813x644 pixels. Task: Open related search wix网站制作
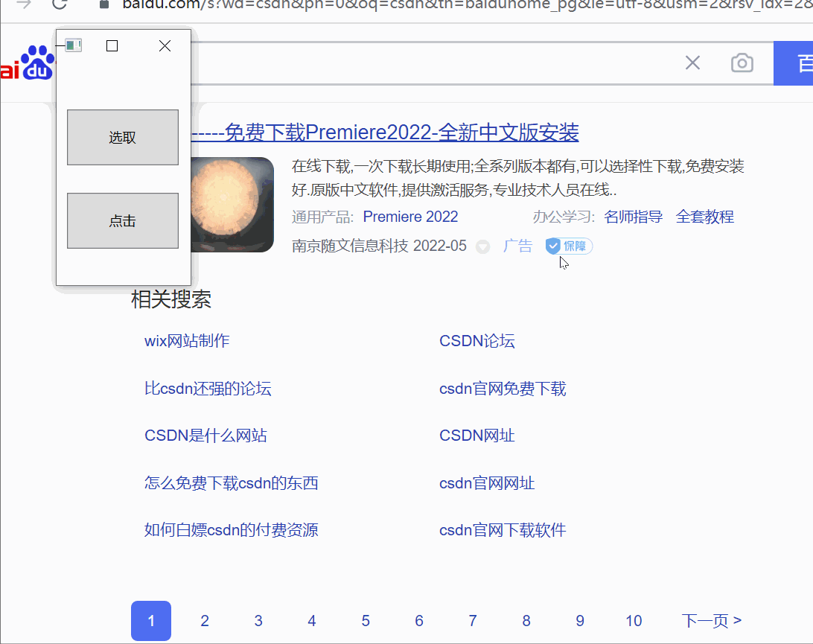tap(187, 341)
